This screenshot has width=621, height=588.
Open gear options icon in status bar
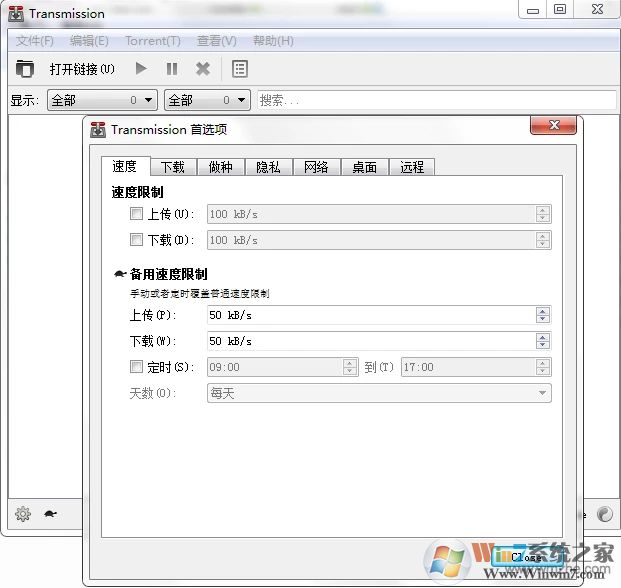23,514
